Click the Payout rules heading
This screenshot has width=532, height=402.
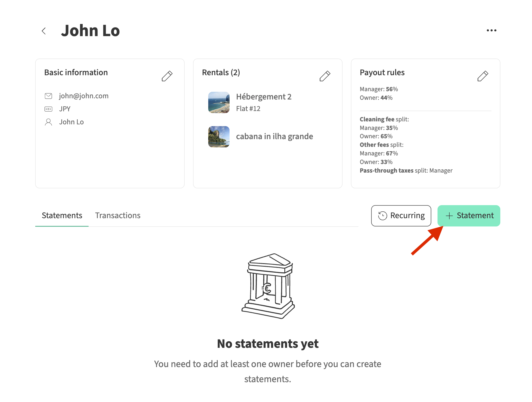[x=382, y=73]
